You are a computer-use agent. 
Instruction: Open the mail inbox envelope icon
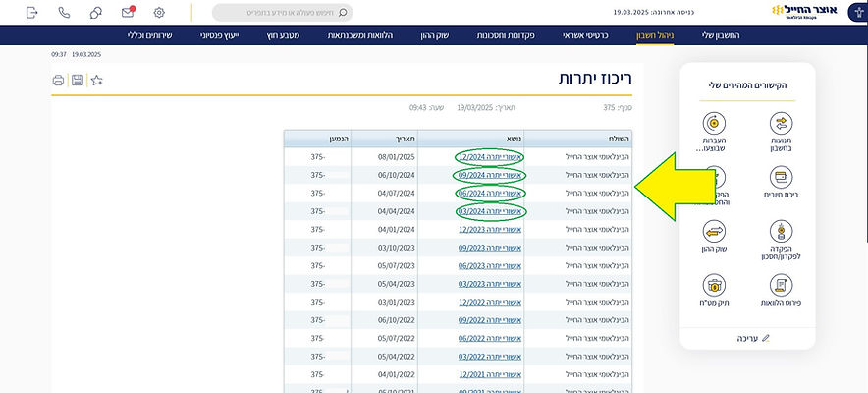click(x=128, y=12)
